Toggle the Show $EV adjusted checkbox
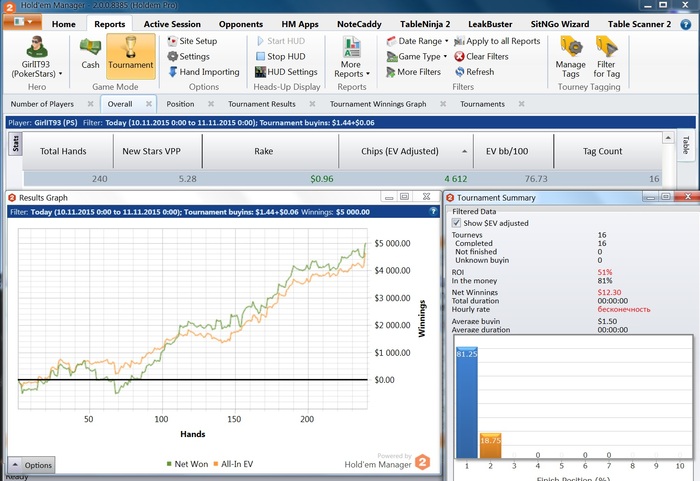 (456, 223)
